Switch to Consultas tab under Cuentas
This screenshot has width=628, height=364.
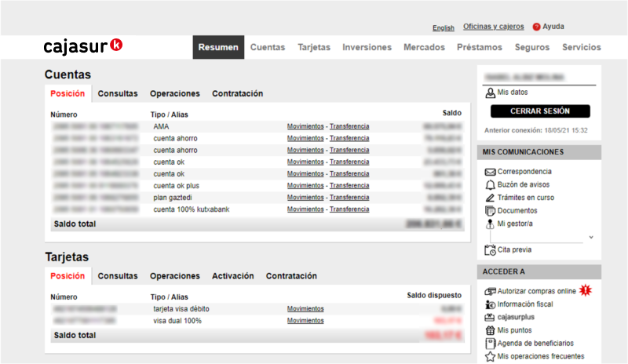(x=118, y=93)
